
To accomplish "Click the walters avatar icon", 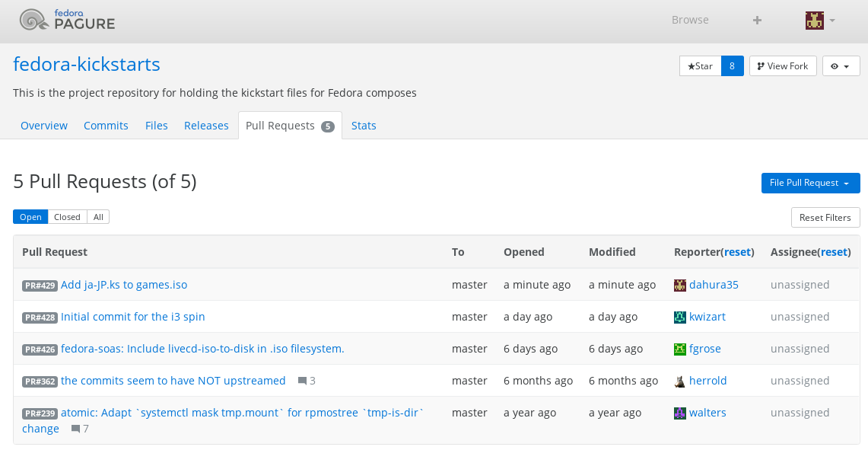I will point(680,413).
